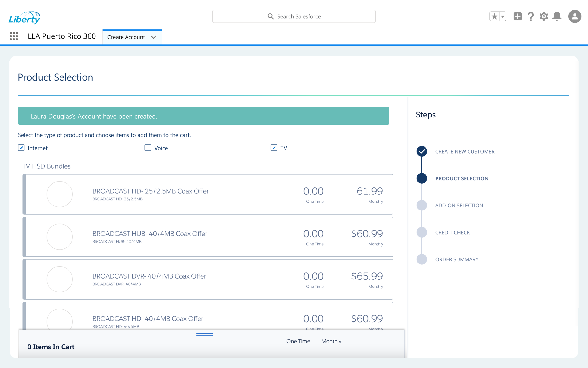Click the favorites star icon
Viewport: 588px width, 368px height.
tap(494, 16)
